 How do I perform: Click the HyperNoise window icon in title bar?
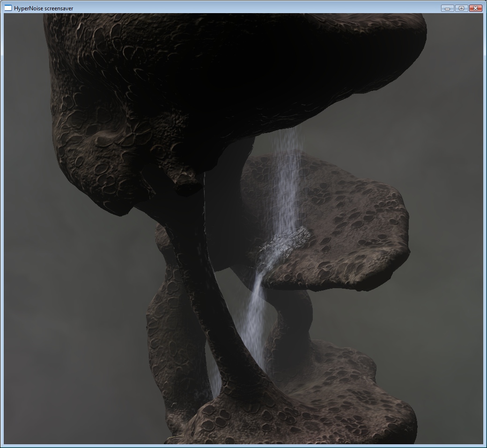tap(8, 8)
